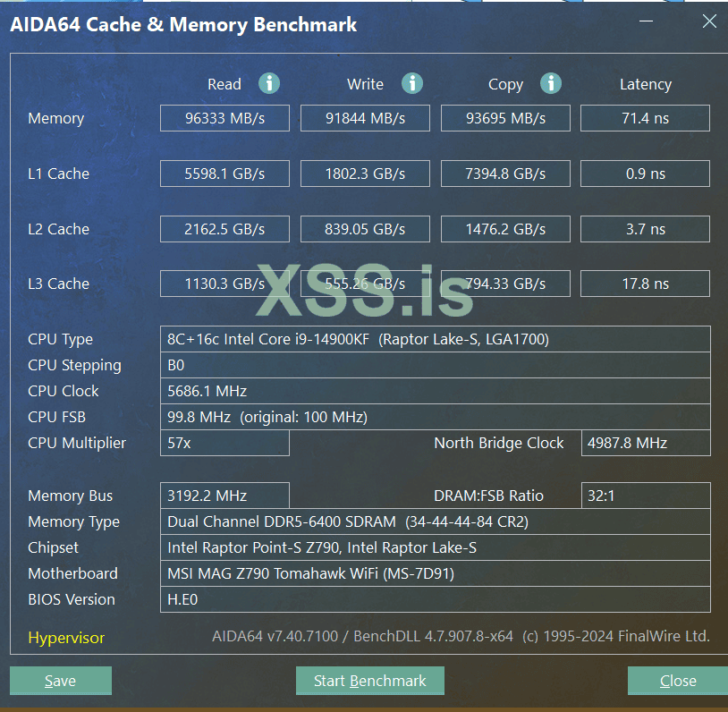
Task: Click the CPU Type label
Action: (60, 340)
